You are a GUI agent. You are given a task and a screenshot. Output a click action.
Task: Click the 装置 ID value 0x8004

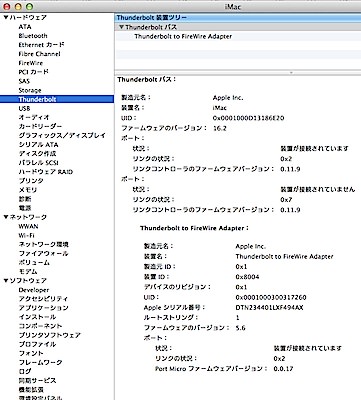pos(247,277)
